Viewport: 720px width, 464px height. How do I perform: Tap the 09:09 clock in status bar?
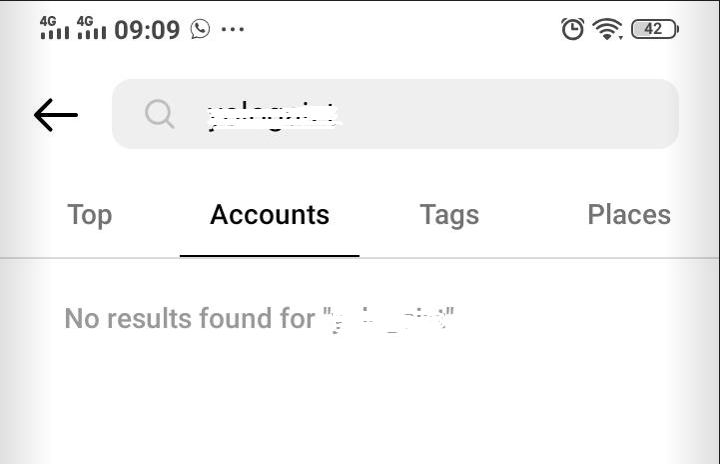147,29
